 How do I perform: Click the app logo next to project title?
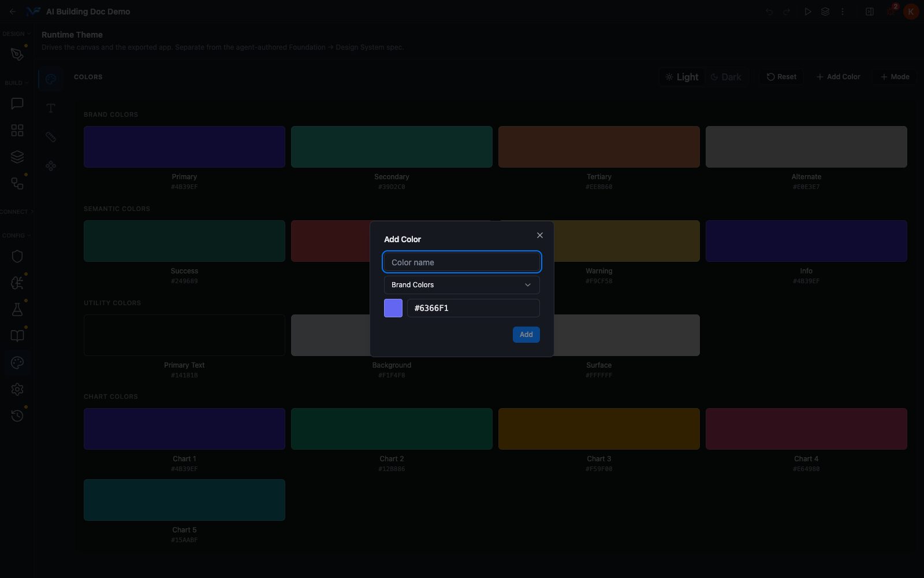[x=33, y=12]
